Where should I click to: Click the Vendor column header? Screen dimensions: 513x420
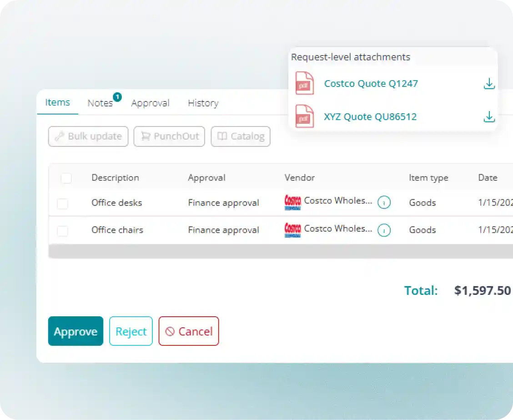click(299, 178)
